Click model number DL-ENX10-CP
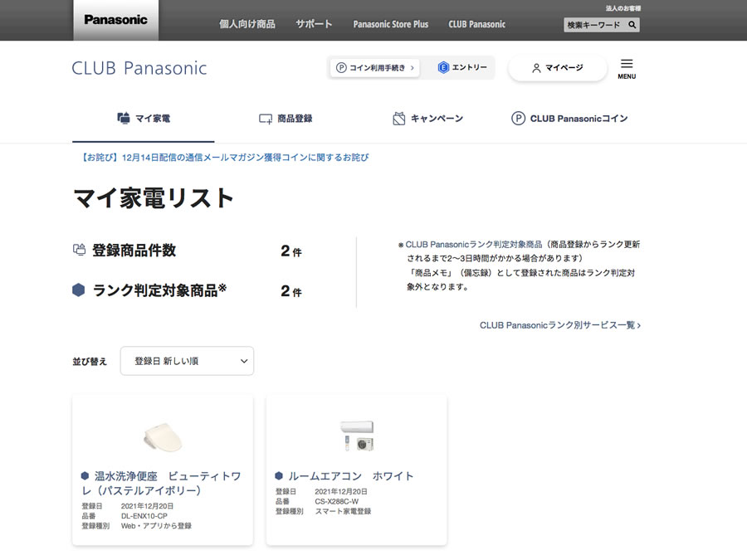Viewport: 747px width, 560px height. tap(144, 516)
